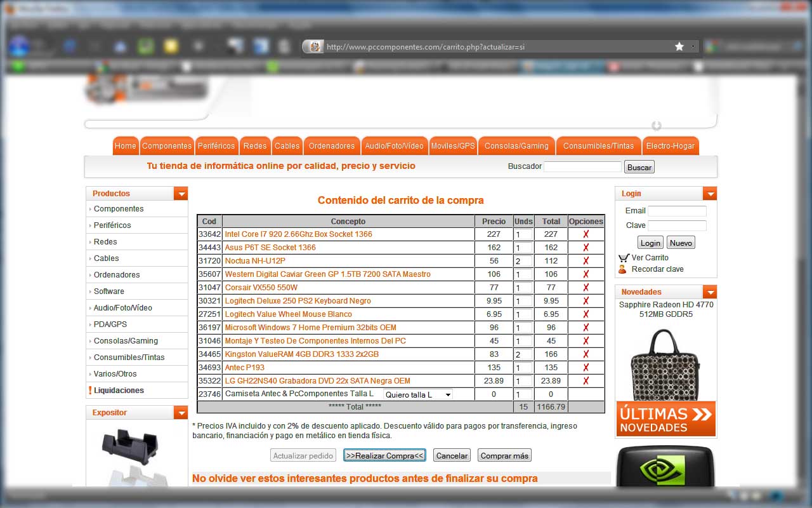
Task: Toggle the Novedades panel orange arrow
Action: pyautogui.click(x=710, y=292)
